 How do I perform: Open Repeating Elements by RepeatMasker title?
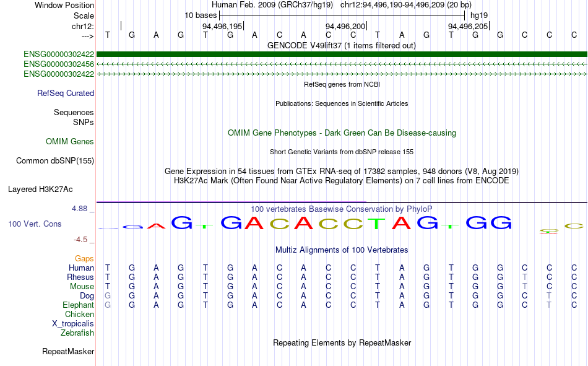tap(342, 343)
